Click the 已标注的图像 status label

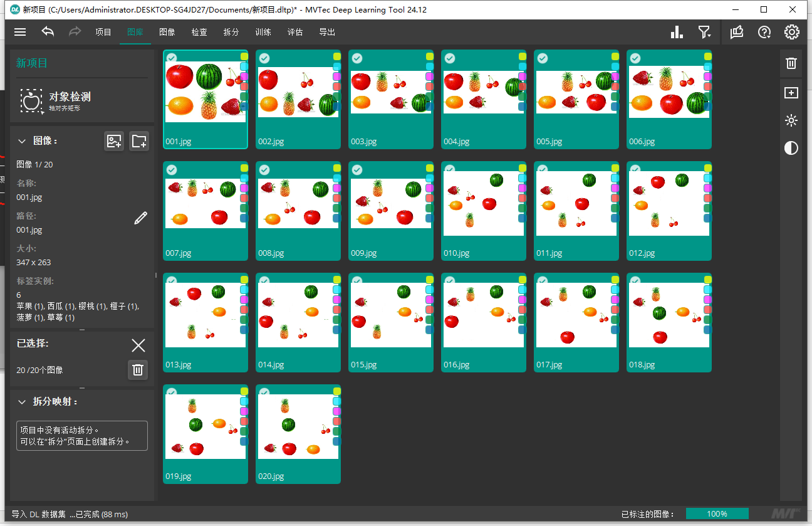pos(647,514)
